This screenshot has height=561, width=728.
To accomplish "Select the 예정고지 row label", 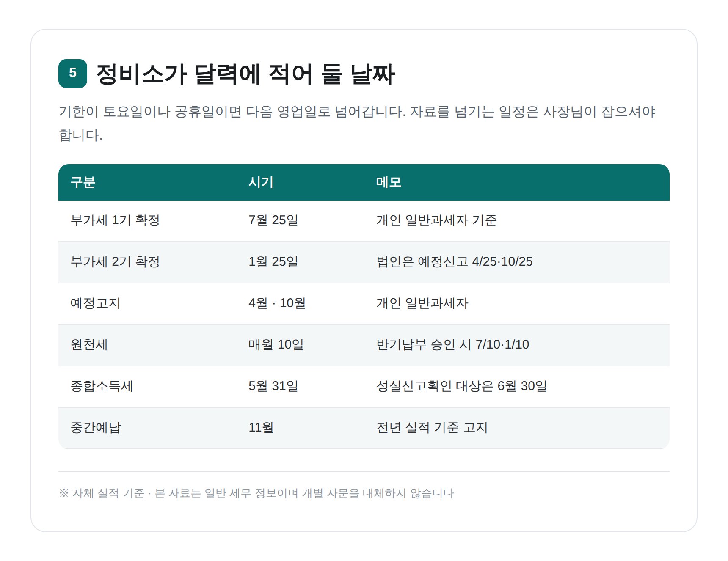I will coord(96,303).
